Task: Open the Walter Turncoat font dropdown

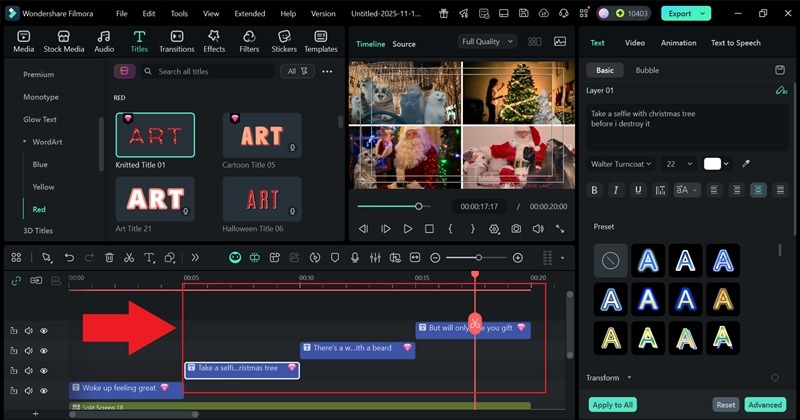Action: tap(620, 164)
